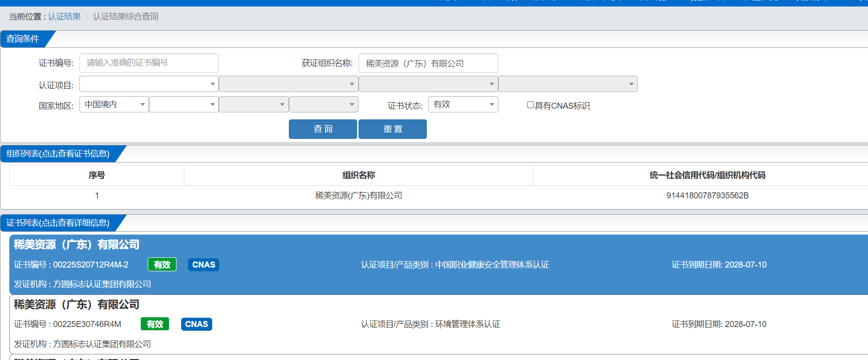Open the third 国家地区 dropdown
Image resolution: width=868 pixels, height=360 pixels.
tap(254, 105)
